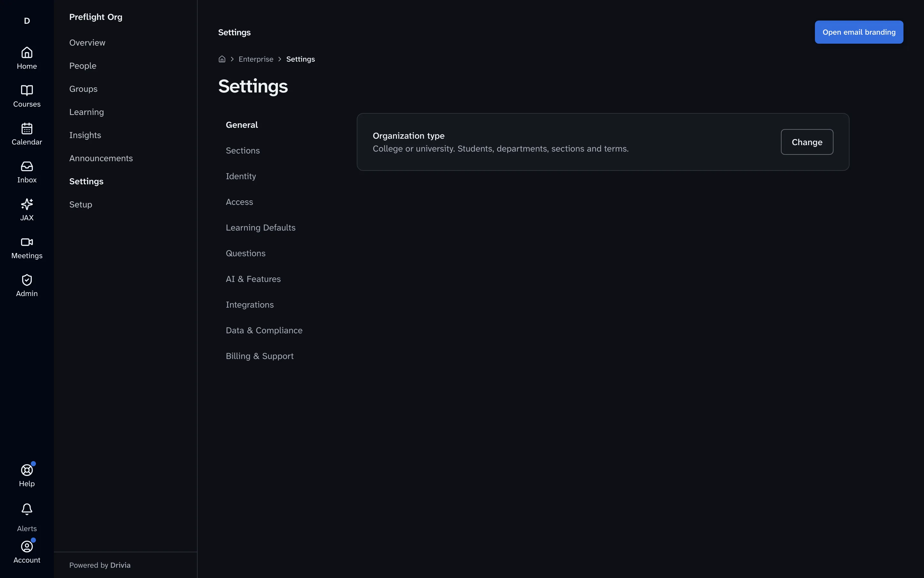The image size is (924, 578).
Task: Switch to the Sections settings tab
Action: [x=243, y=151]
